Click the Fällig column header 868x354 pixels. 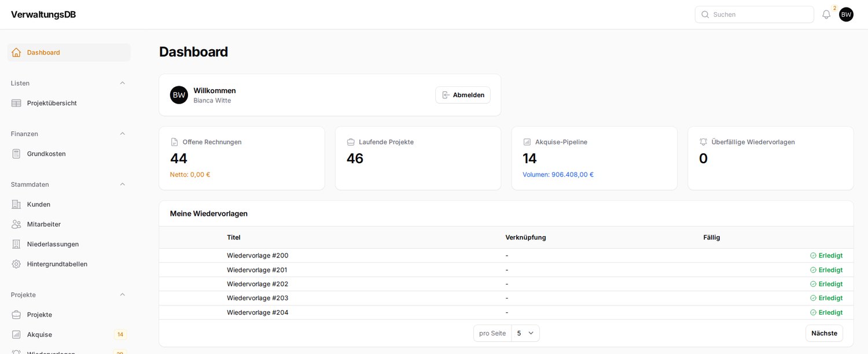pyautogui.click(x=712, y=237)
